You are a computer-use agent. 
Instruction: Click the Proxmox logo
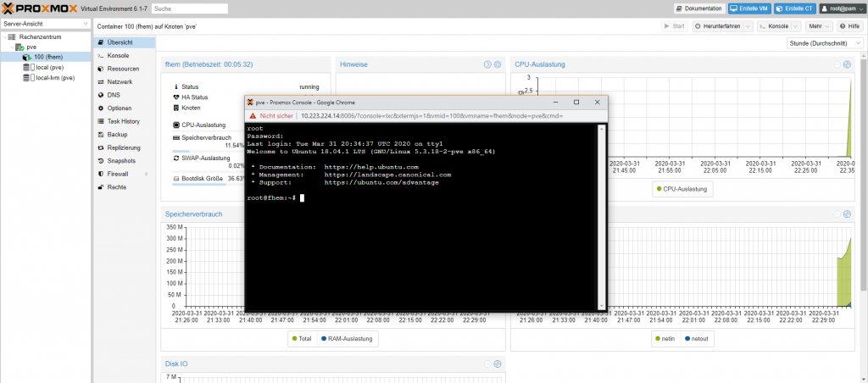pos(39,8)
